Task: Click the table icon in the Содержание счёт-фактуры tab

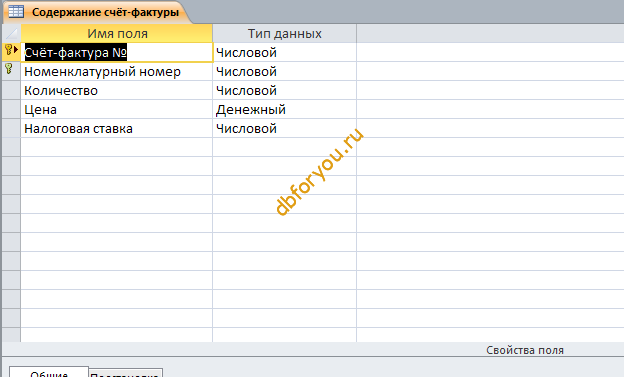Action: 16,12
